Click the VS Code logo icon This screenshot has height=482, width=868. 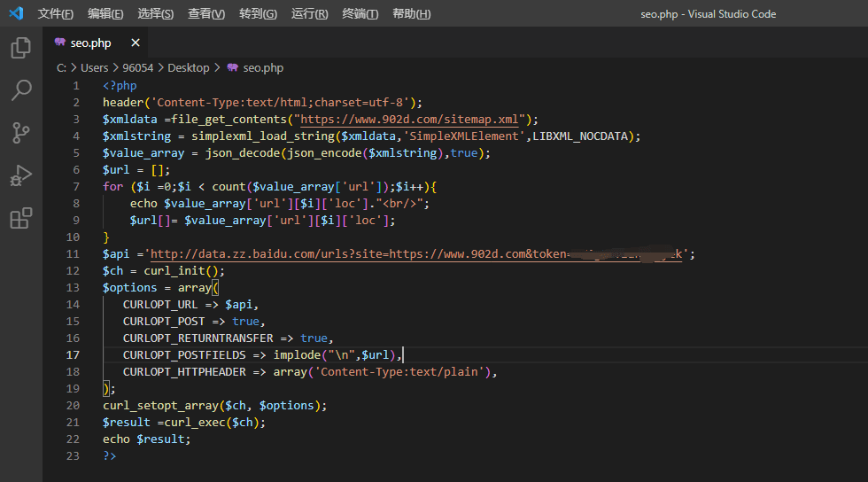pos(17,13)
